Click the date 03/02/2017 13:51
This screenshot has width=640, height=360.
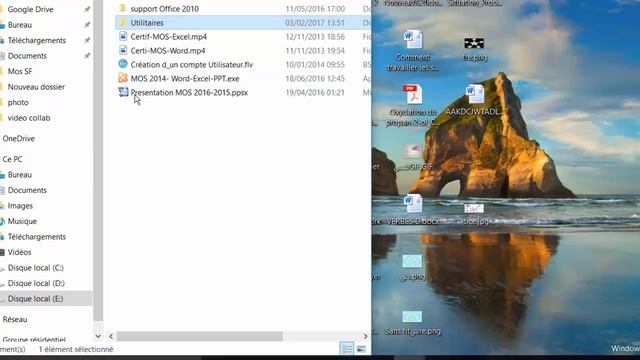click(315, 22)
